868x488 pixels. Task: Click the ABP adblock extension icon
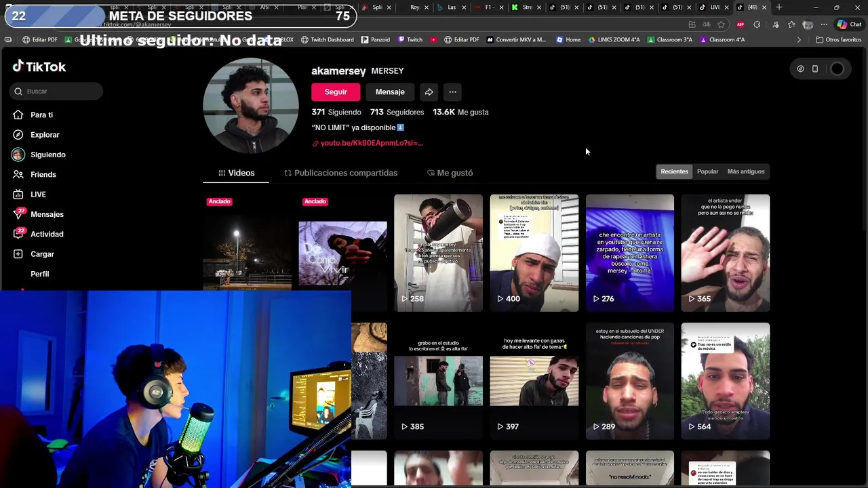pos(741,24)
